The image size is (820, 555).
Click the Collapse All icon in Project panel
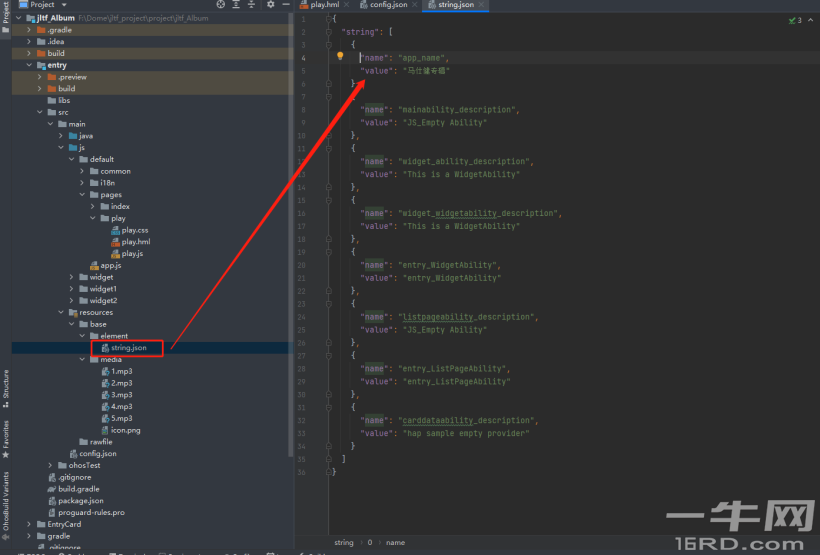[x=252, y=4]
